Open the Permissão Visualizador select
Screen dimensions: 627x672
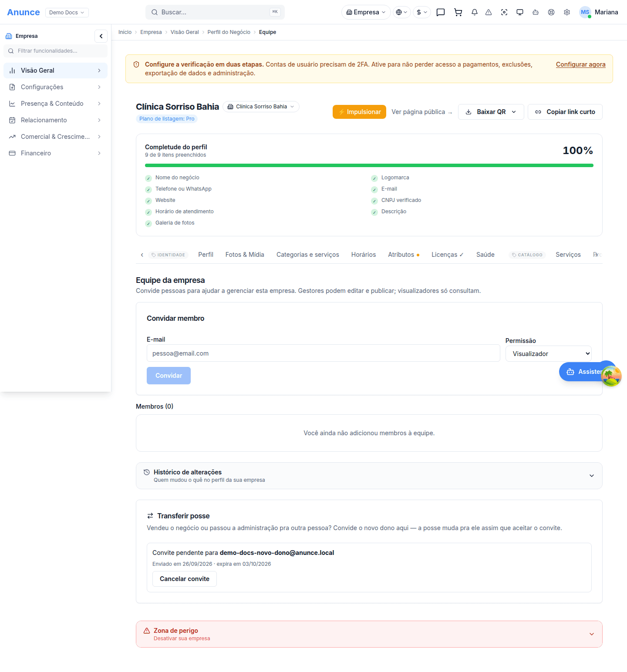549,354
